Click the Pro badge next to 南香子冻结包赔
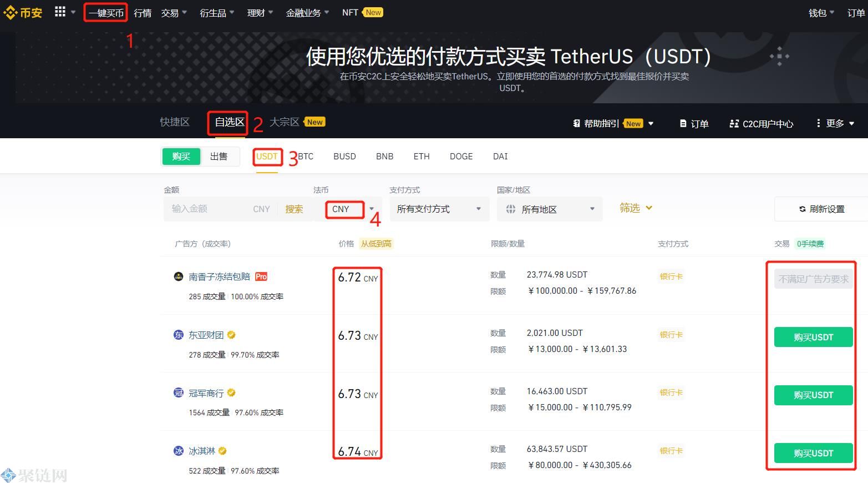 (261, 276)
